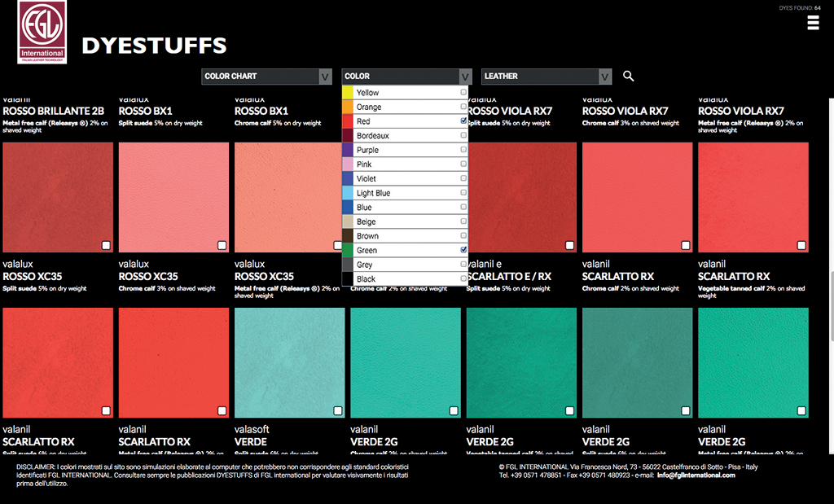This screenshot has height=504, width=834.
Task: Open VERDE 2G split suede tile
Action: coord(637,362)
